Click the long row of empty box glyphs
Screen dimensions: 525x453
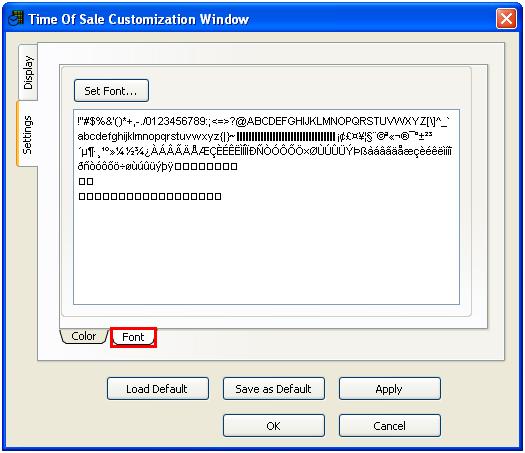click(x=150, y=196)
